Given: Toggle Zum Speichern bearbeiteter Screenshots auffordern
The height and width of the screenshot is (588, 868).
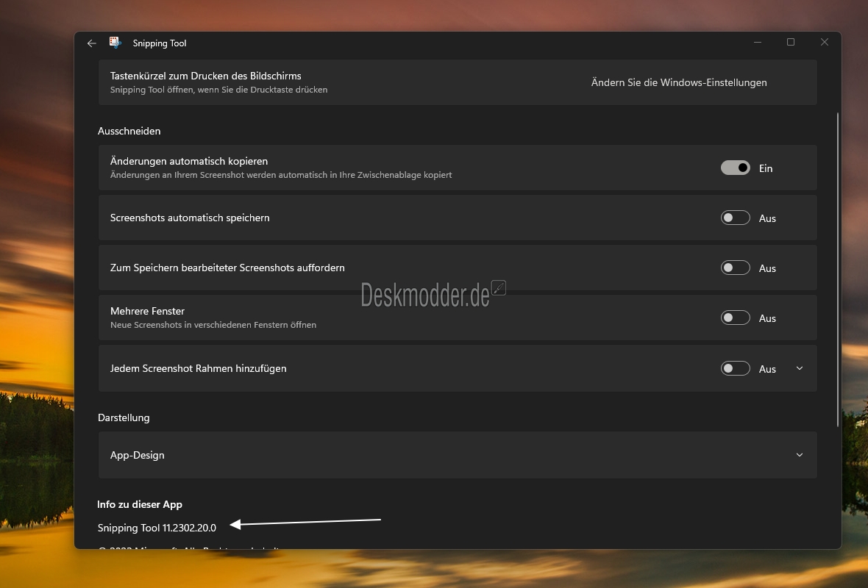Looking at the screenshot, I should pos(735,268).
